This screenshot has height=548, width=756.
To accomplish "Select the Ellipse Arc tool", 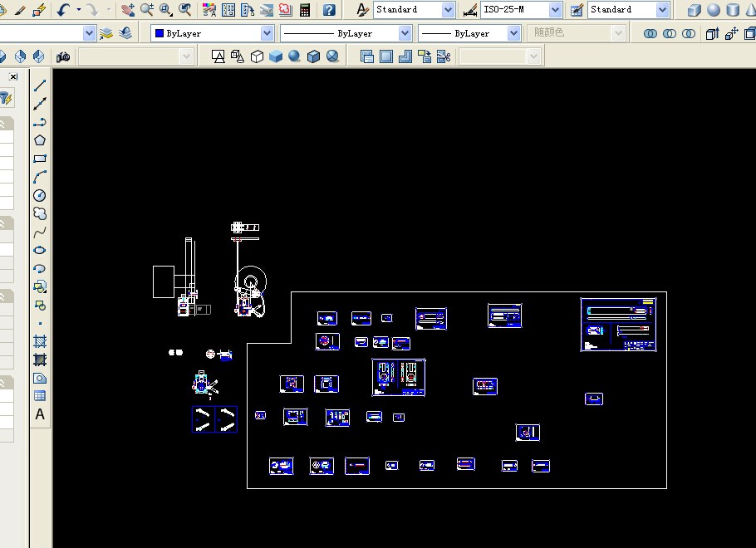I will tap(40, 268).
